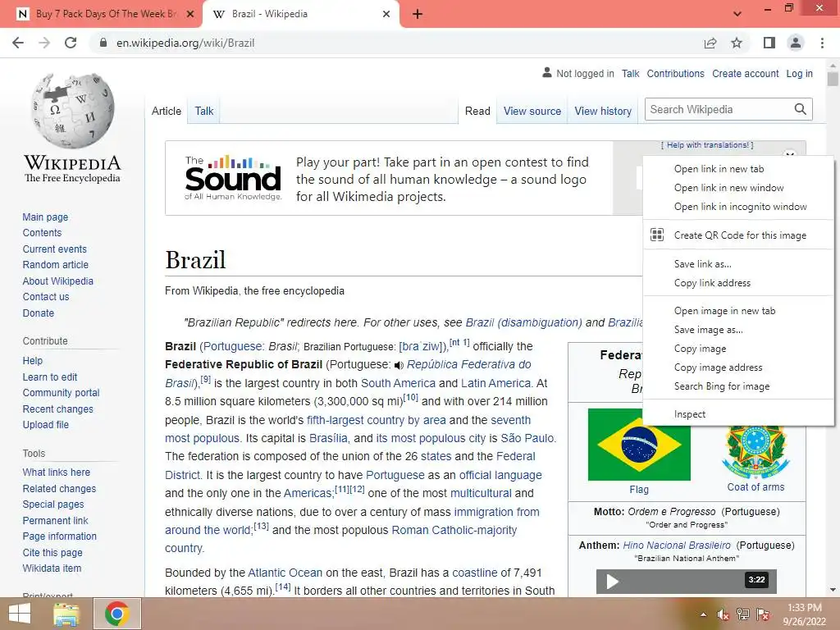840x630 pixels.
Task: Click the muted volume tray icon
Action: 724,614
